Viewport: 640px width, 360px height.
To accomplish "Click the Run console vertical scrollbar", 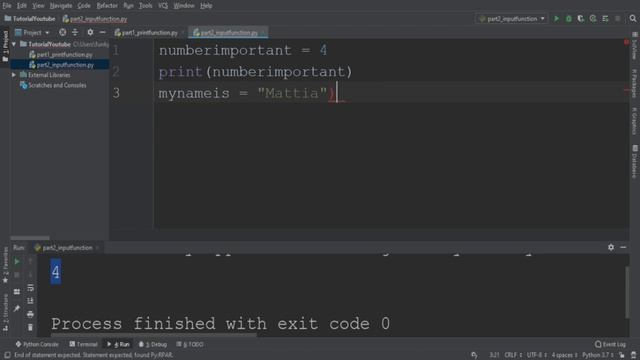I will tap(627, 292).
